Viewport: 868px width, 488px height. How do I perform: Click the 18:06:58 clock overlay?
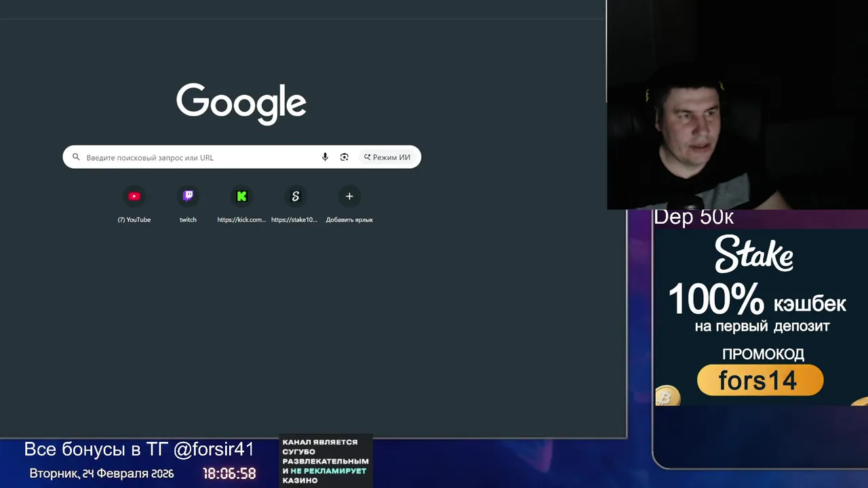click(229, 474)
